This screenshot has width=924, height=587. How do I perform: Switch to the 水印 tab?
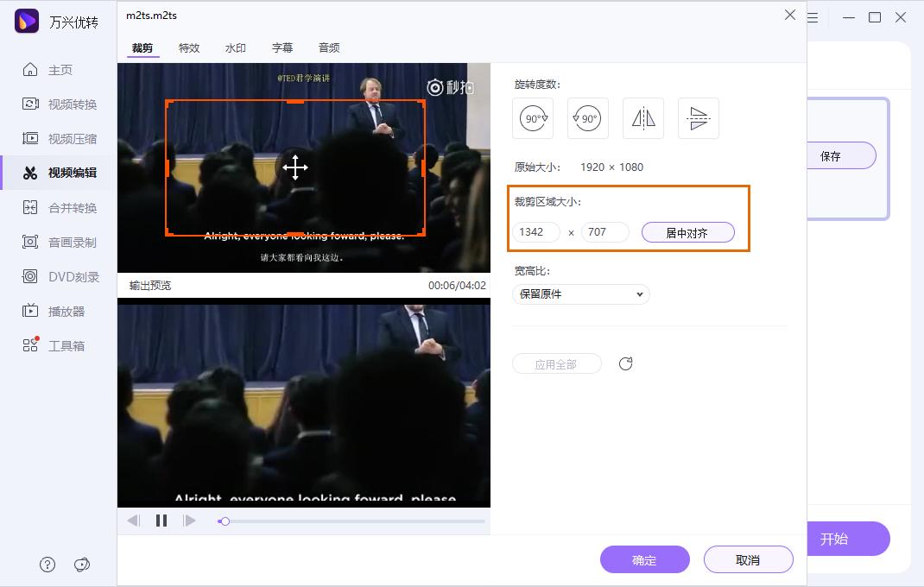click(235, 47)
